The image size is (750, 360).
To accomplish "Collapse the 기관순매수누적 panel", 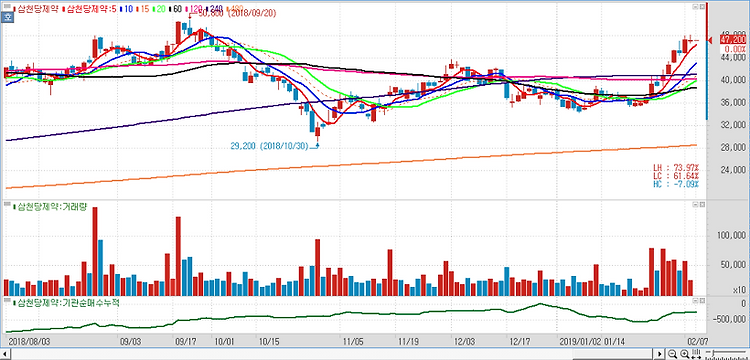I will tap(696, 302).
